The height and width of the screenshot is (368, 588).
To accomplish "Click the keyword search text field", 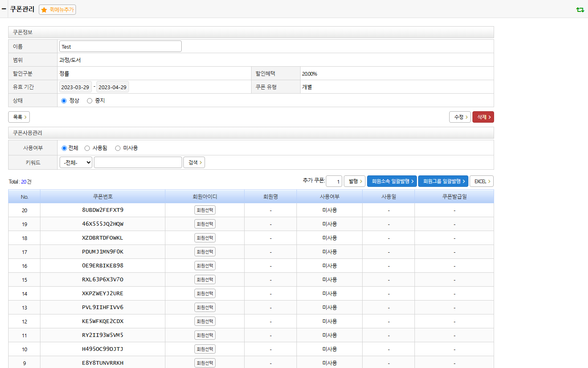I will coord(138,162).
